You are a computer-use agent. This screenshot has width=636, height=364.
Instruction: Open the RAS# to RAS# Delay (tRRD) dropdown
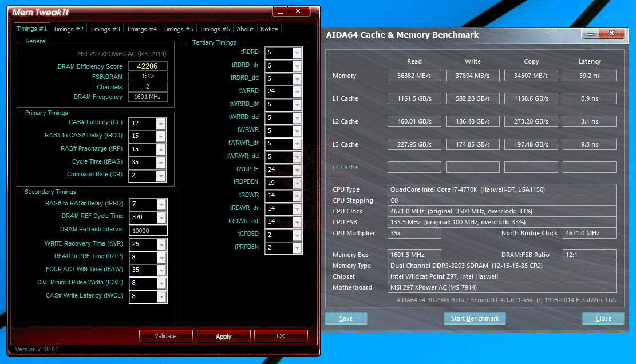click(161, 204)
